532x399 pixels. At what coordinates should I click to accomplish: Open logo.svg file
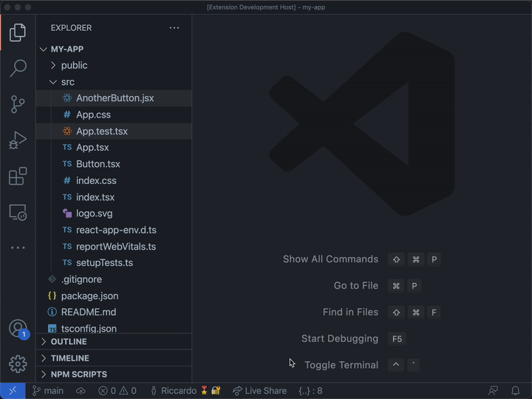tap(114, 214)
